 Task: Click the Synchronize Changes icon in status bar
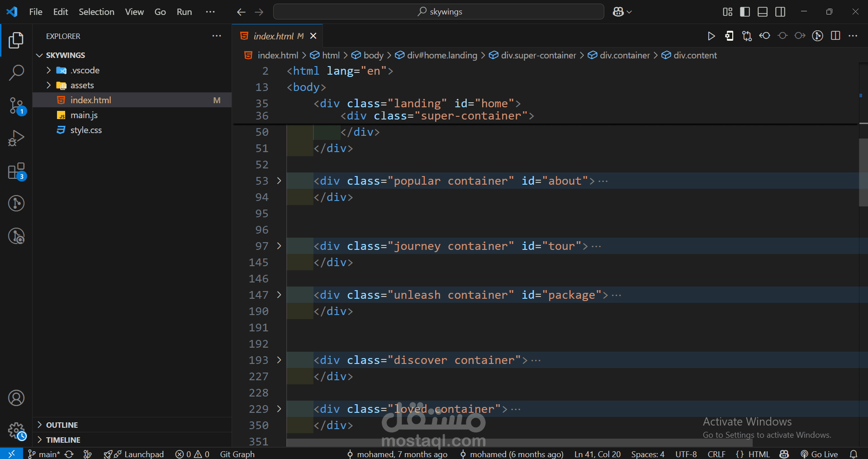click(69, 454)
